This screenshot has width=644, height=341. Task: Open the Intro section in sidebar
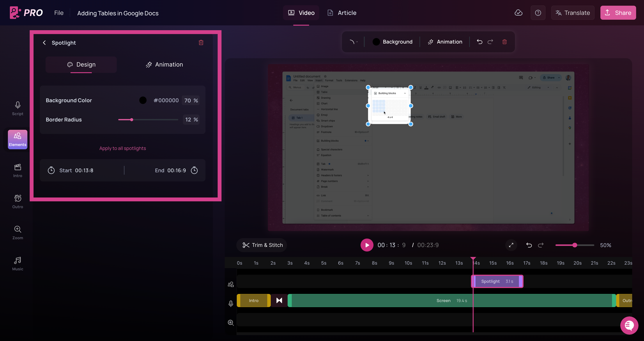(18, 170)
